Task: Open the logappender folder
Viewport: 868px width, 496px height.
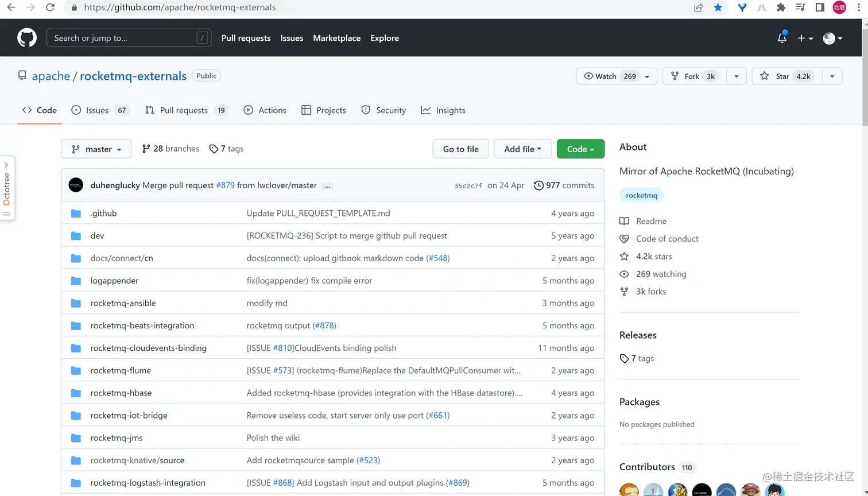Action: pos(114,281)
